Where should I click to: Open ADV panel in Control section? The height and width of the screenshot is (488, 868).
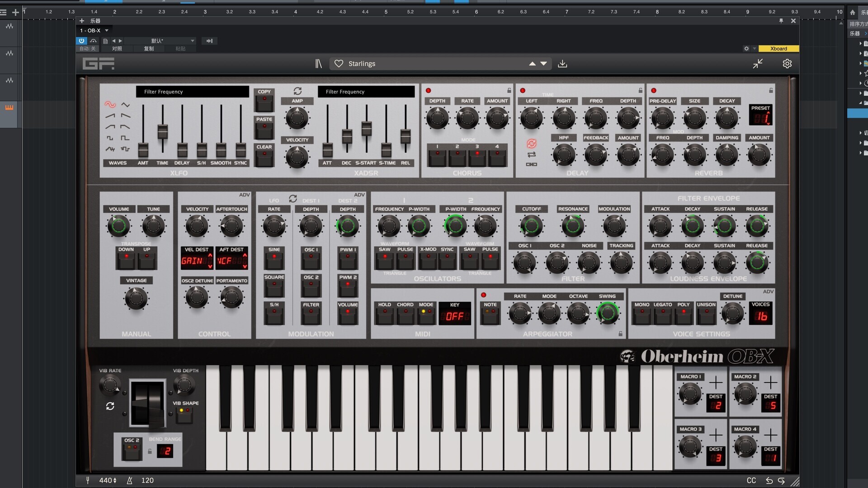244,195
